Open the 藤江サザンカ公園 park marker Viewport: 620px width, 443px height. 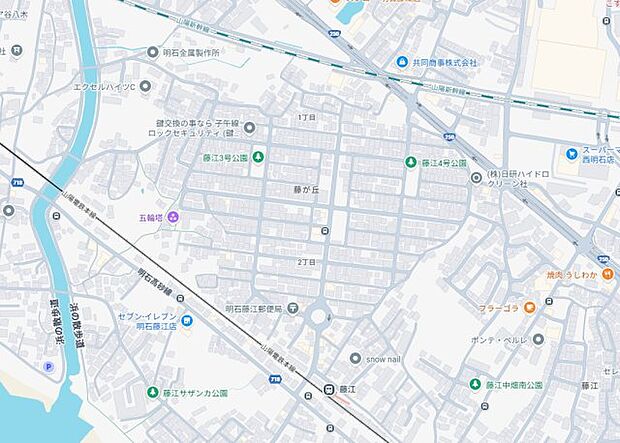pyautogui.click(x=152, y=392)
